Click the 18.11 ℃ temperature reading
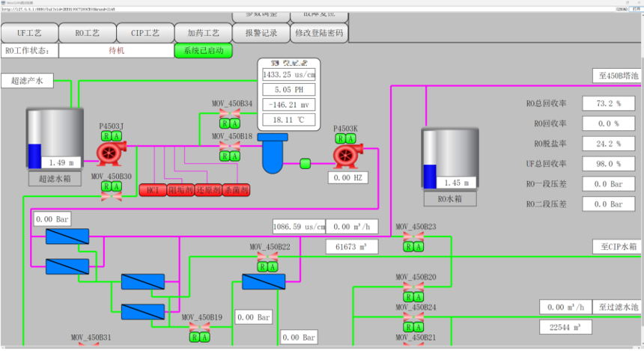Screen dimensions: 644x351 point(289,120)
